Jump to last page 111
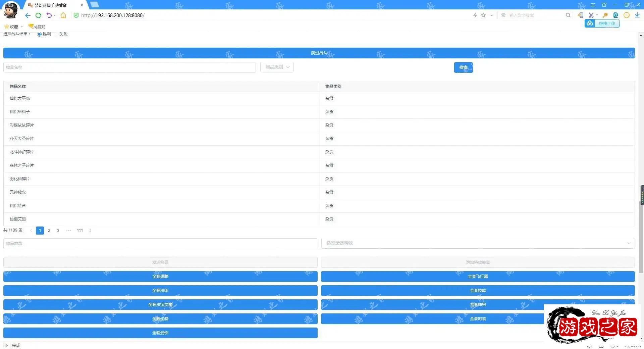 tap(80, 231)
